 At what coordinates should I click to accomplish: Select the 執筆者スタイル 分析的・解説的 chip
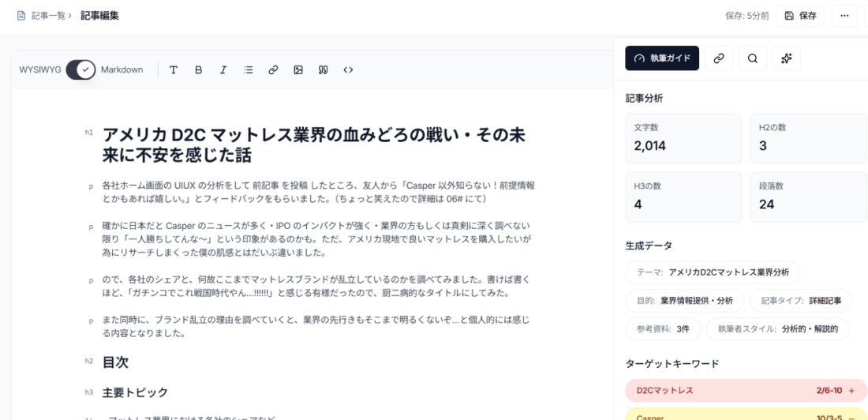click(777, 328)
